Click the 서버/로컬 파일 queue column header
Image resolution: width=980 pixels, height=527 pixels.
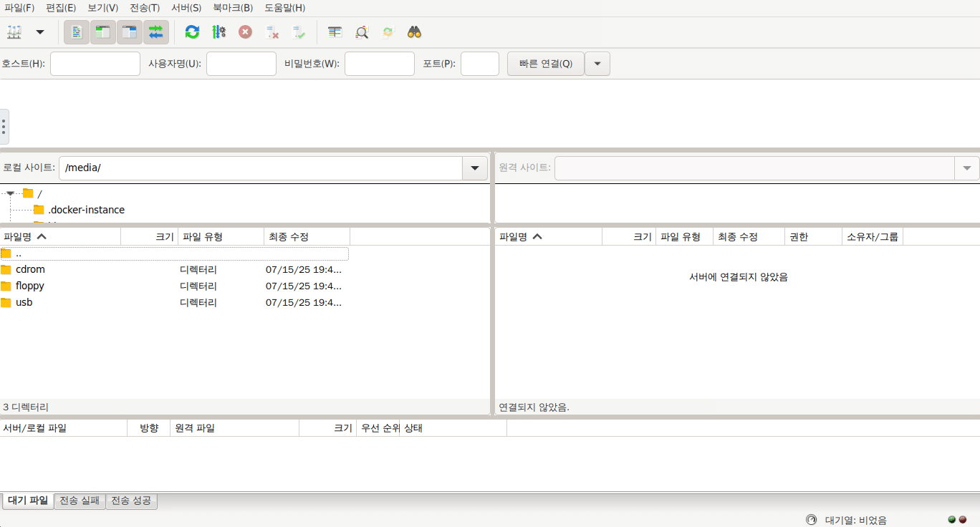64,428
